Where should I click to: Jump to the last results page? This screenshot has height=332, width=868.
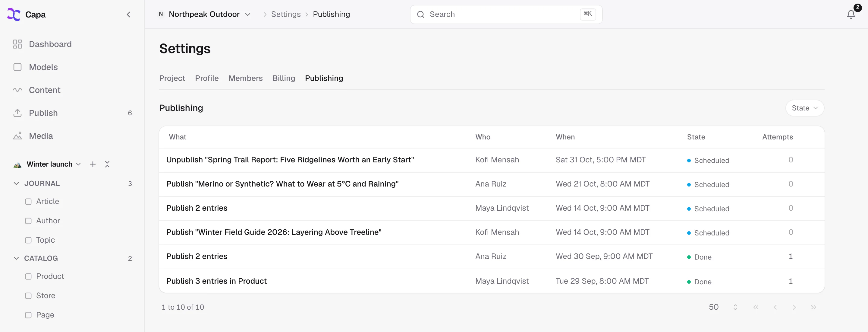click(x=813, y=307)
